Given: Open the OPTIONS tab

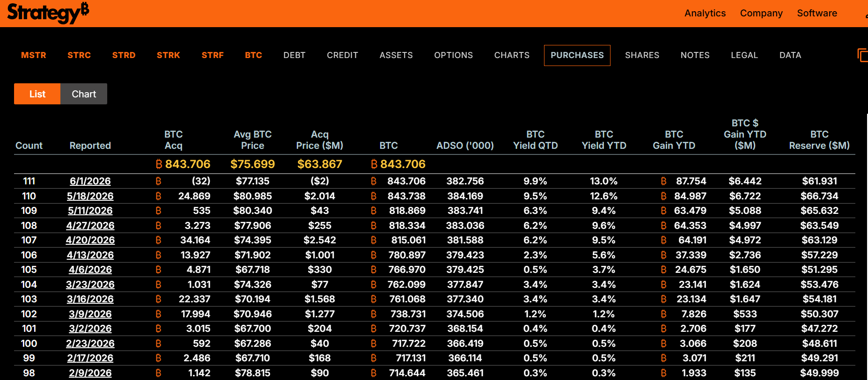Looking at the screenshot, I should point(454,55).
